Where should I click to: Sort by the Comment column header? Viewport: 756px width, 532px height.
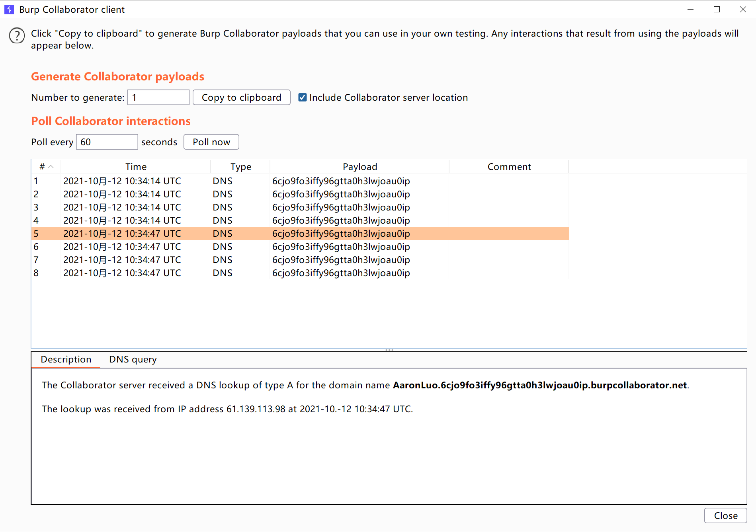click(x=509, y=167)
